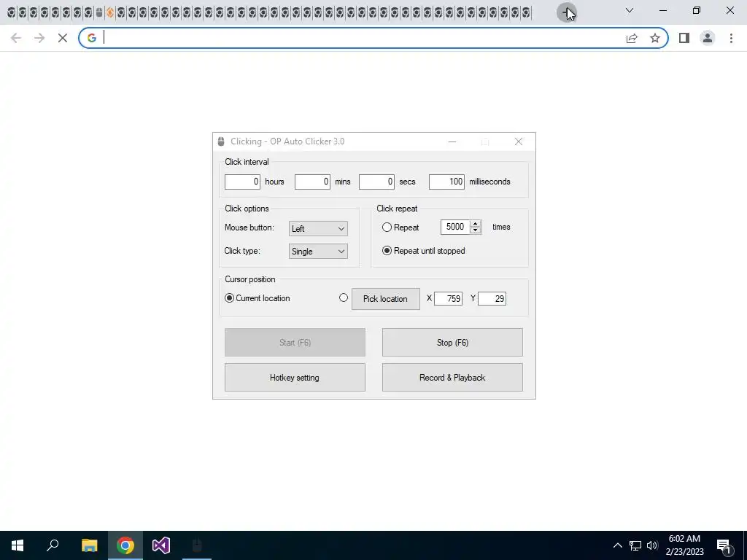The image size is (747, 560).
Task: Open Record & Playback
Action: tap(452, 378)
